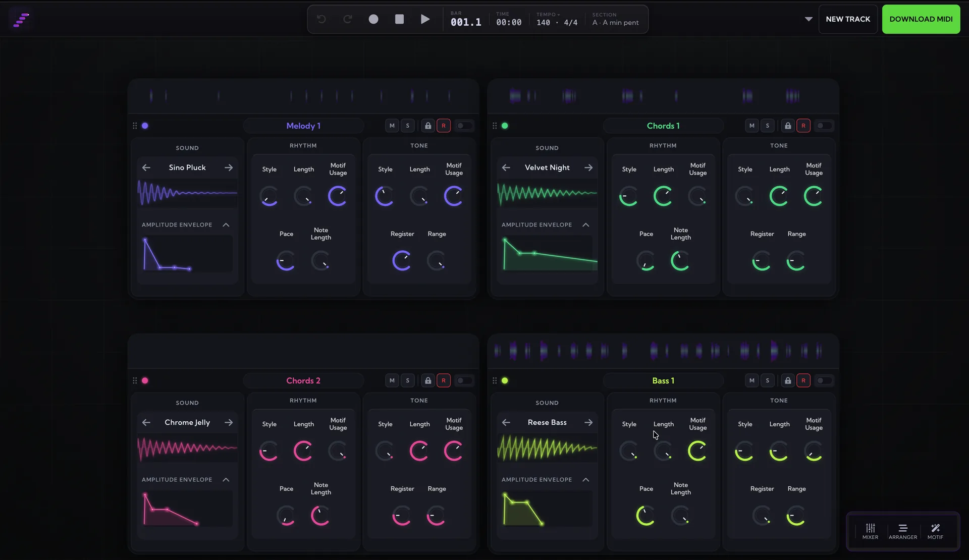This screenshot has width=969, height=560.
Task: Click the Melody 1 track name
Action: pos(303,126)
